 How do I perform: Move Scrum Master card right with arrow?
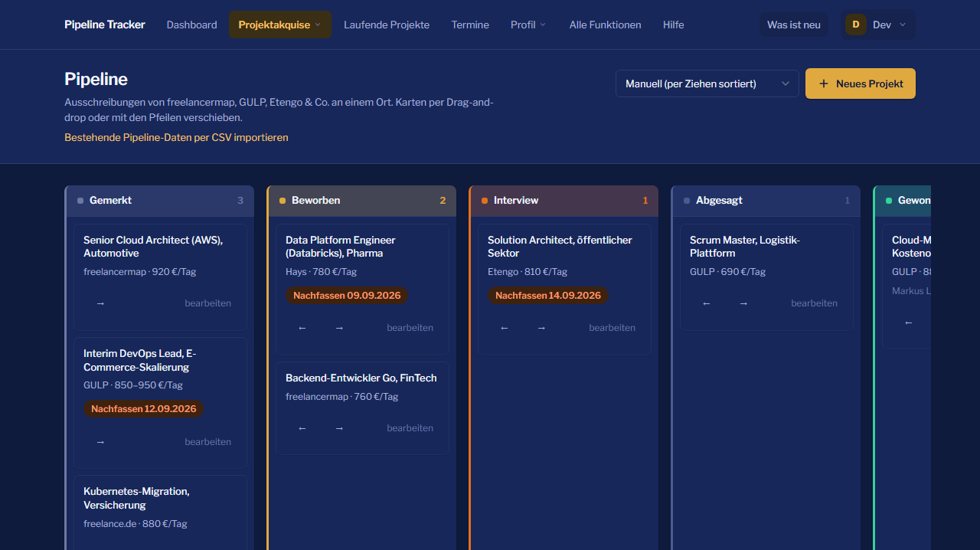pos(743,303)
